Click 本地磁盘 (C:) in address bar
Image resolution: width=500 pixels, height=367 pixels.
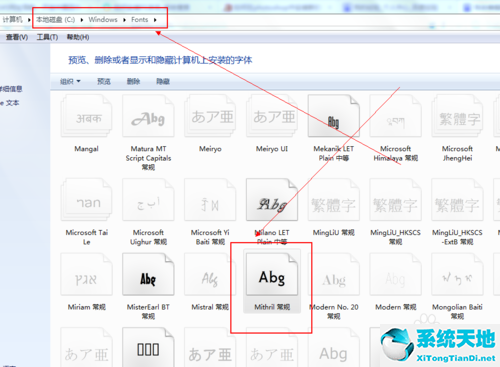pos(55,20)
